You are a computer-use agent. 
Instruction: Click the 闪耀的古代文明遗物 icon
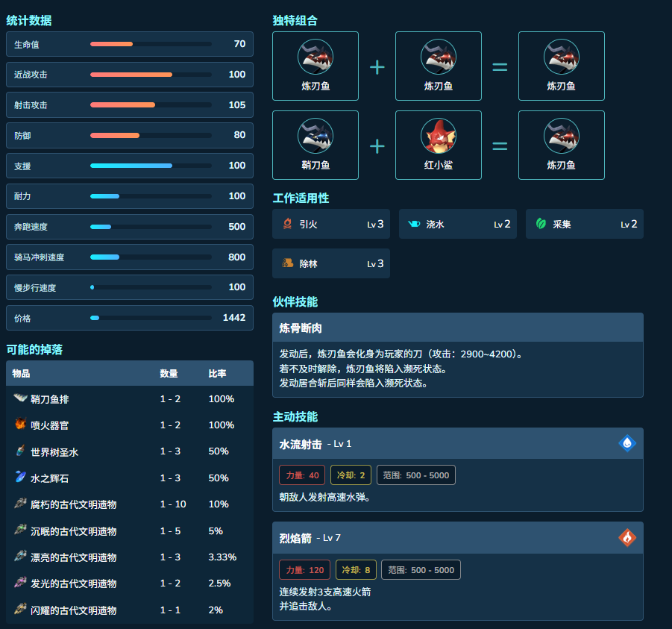click(x=20, y=608)
